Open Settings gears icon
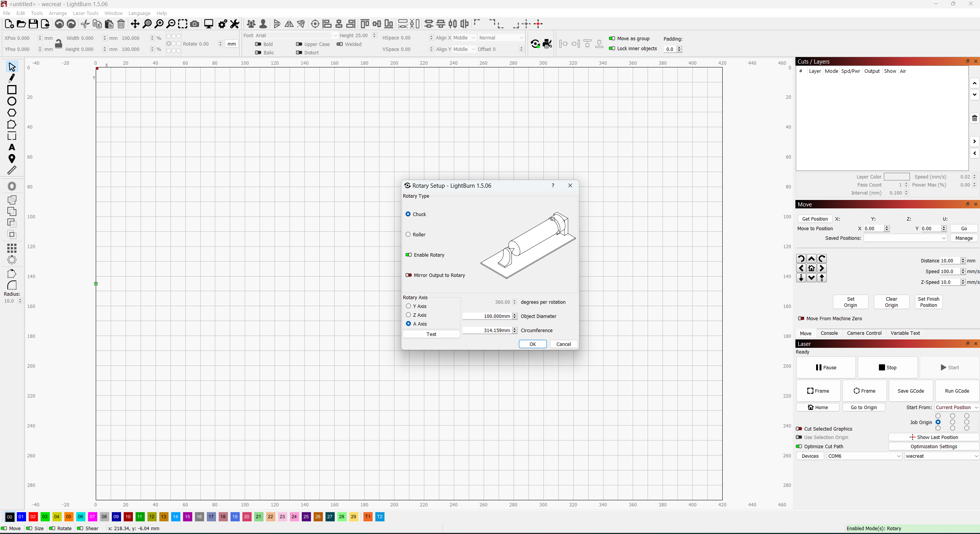The image size is (980, 534). (x=223, y=24)
